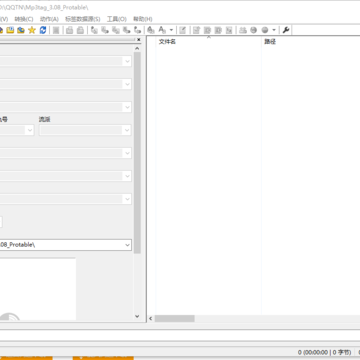Viewport: 360px width, 360px height.
Task: Click the change directory folder icon
Action: (10, 30)
